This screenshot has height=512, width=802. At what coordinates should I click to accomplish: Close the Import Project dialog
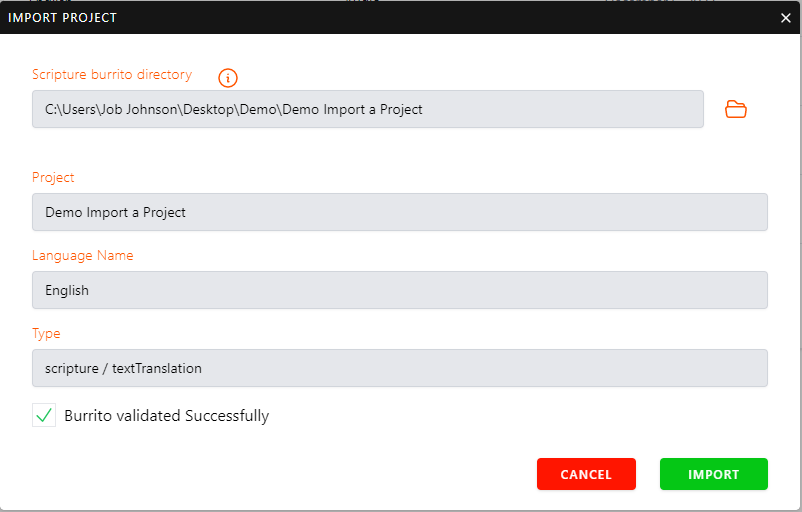pyautogui.click(x=785, y=17)
